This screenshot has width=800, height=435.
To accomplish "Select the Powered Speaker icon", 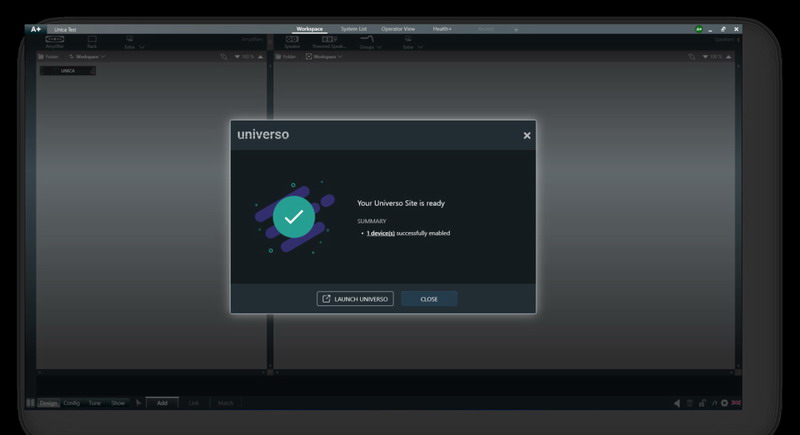I will point(329,42).
